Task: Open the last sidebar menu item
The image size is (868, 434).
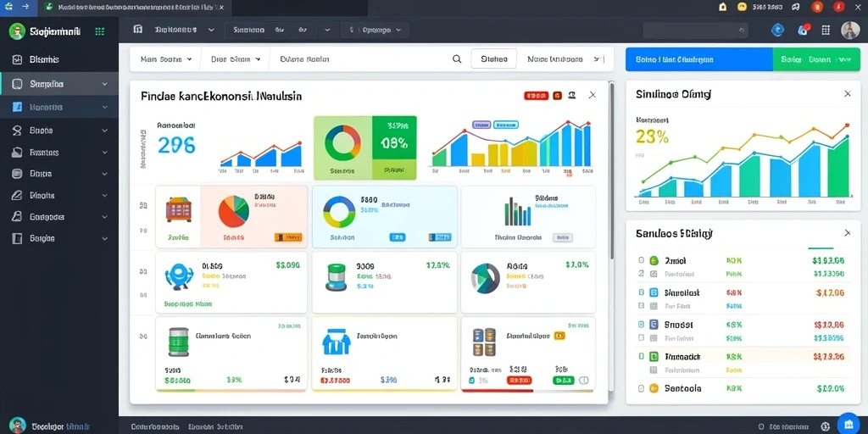Action: 59,238
